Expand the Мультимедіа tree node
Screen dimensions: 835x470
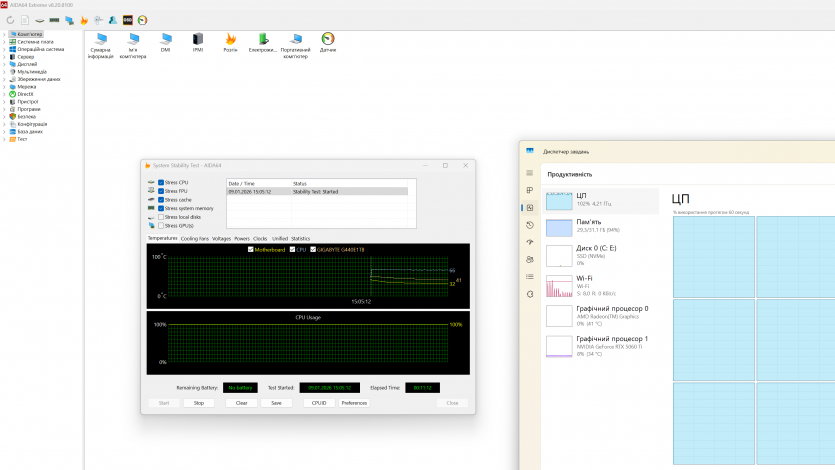(x=4, y=71)
